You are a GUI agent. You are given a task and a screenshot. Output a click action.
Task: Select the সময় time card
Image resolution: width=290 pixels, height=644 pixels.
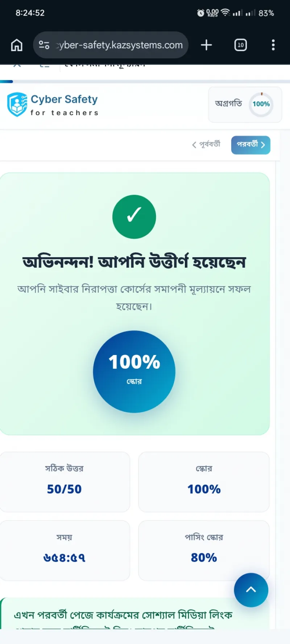[64, 551]
